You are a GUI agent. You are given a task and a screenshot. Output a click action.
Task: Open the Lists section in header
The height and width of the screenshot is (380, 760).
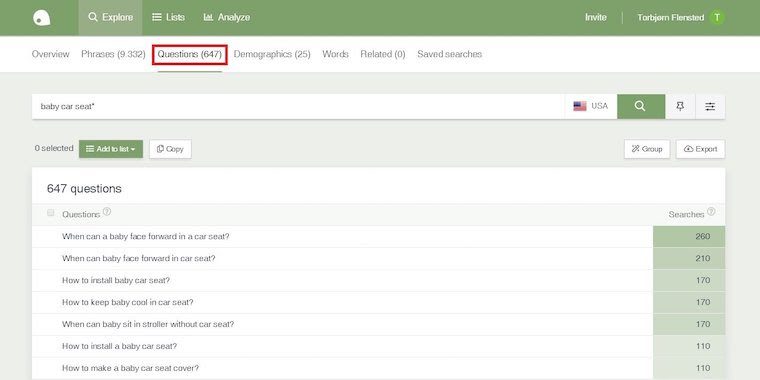[x=168, y=17]
